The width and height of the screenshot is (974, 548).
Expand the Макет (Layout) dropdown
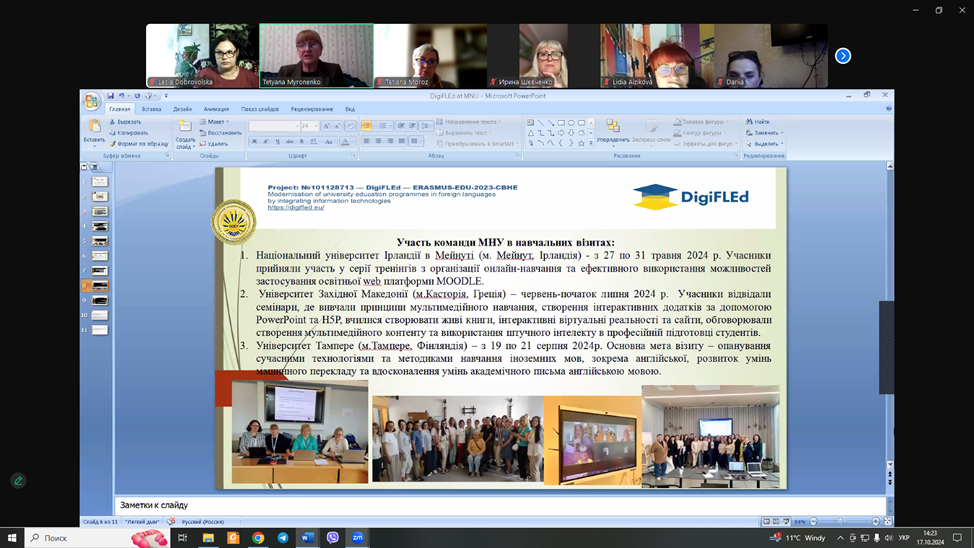[218, 122]
